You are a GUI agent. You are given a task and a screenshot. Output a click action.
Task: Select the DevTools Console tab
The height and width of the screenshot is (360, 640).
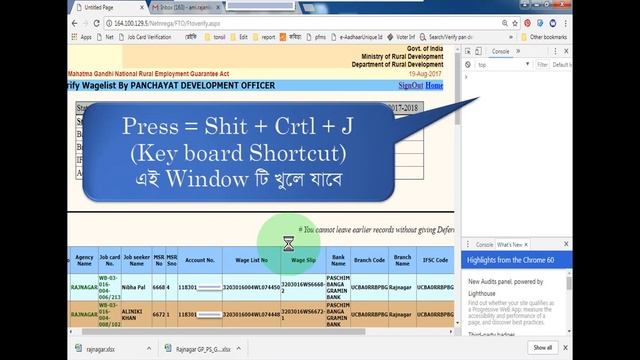[500, 51]
